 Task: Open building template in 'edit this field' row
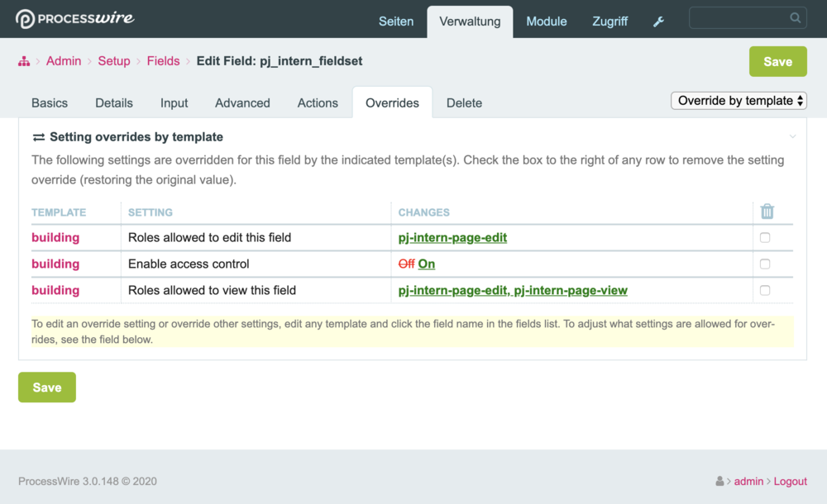[x=55, y=238]
